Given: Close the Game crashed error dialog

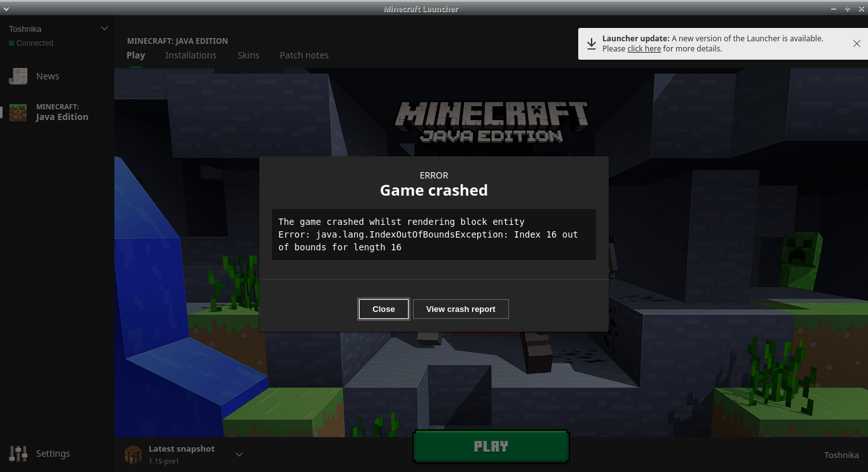Looking at the screenshot, I should 384,309.
